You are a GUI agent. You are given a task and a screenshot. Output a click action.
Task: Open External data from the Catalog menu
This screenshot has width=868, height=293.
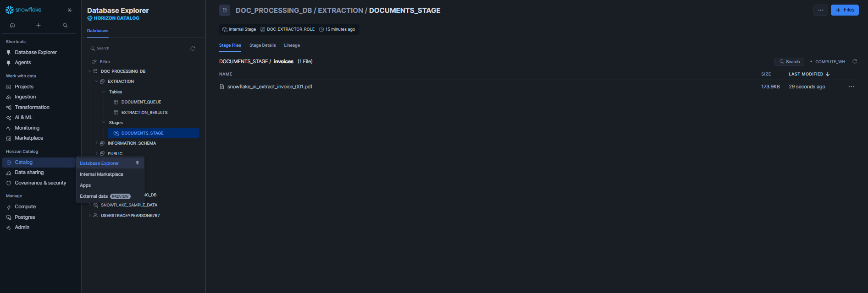tap(93, 196)
